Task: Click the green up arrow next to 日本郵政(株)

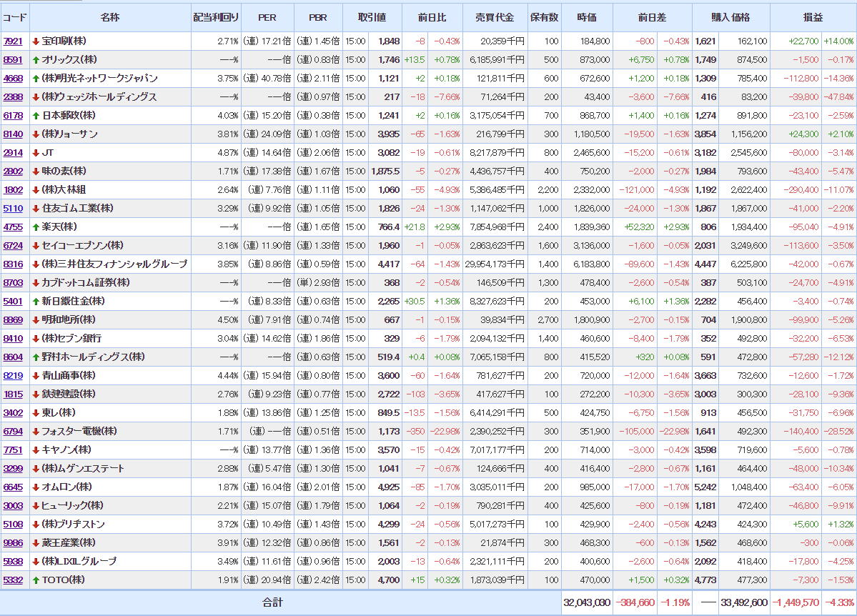Action: 36,116
